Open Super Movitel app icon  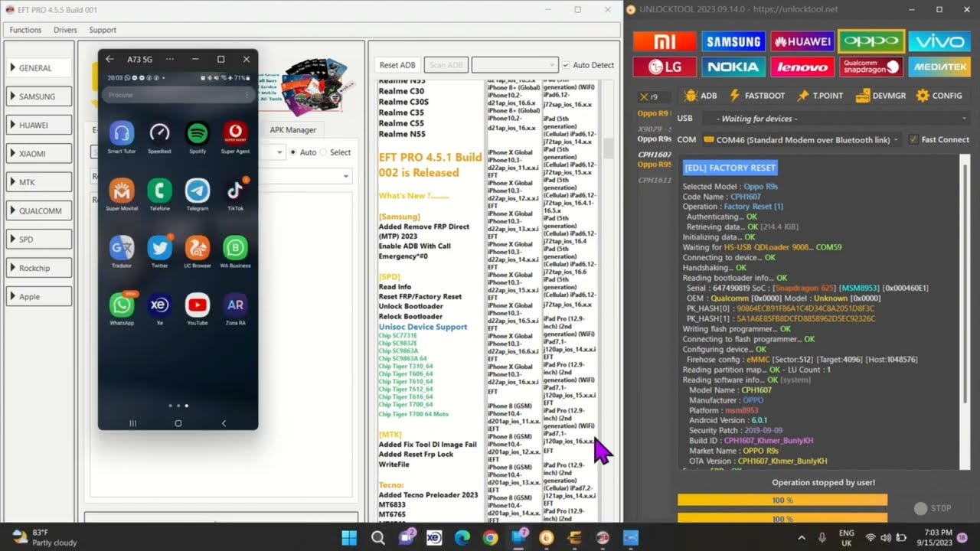(x=121, y=190)
